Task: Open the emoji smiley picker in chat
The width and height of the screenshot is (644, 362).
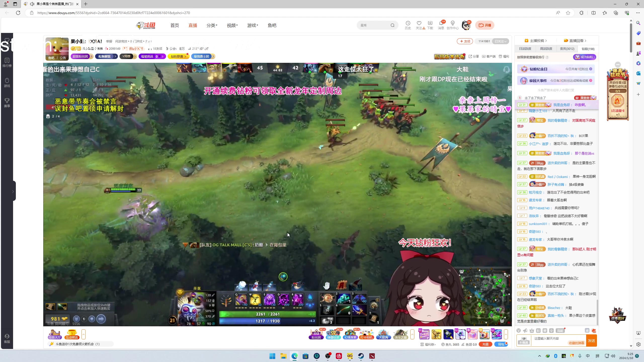Action: (x=518, y=330)
